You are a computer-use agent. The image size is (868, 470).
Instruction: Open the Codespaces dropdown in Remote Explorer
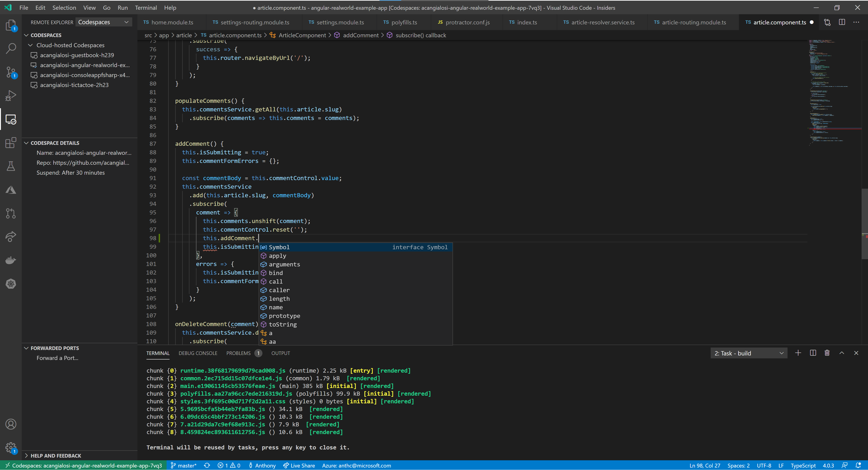[104, 22]
